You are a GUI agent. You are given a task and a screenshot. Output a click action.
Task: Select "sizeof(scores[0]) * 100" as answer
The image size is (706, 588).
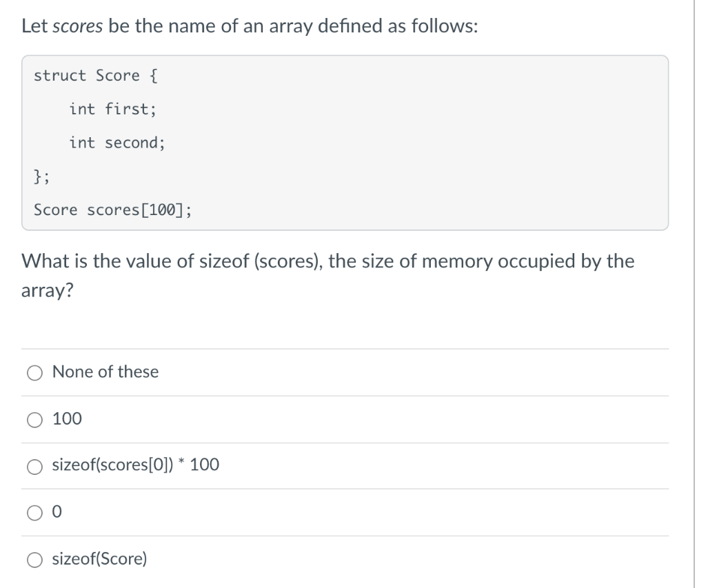click(34, 466)
